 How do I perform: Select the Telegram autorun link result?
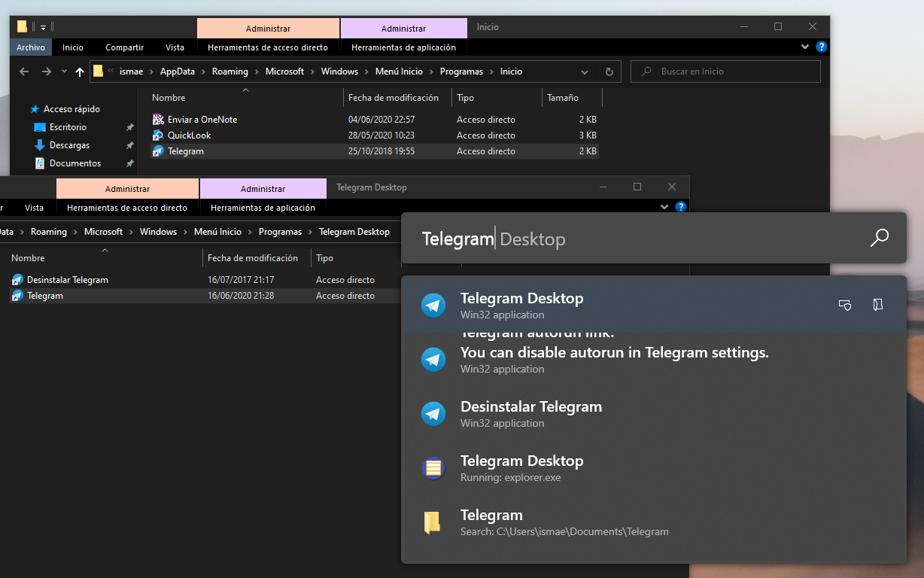point(653,359)
